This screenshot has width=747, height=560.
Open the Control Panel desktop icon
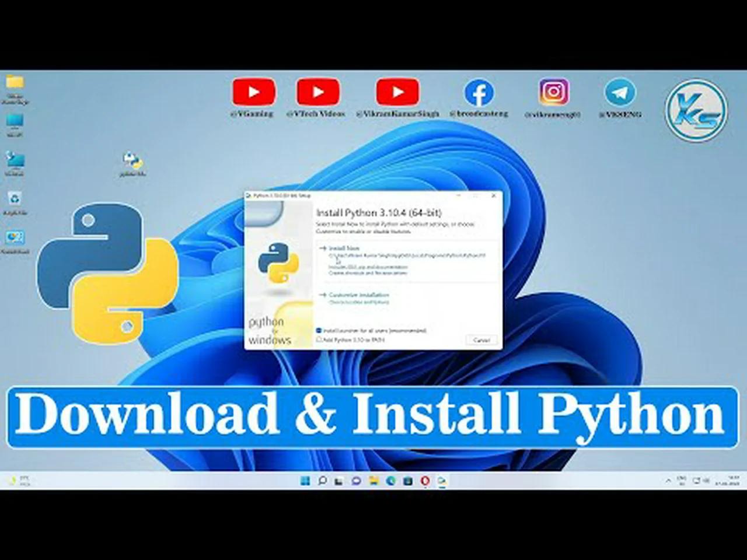(15, 242)
